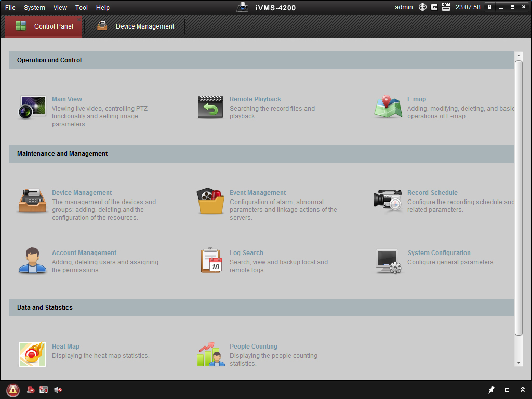Click the Record Schedule link

click(x=432, y=192)
